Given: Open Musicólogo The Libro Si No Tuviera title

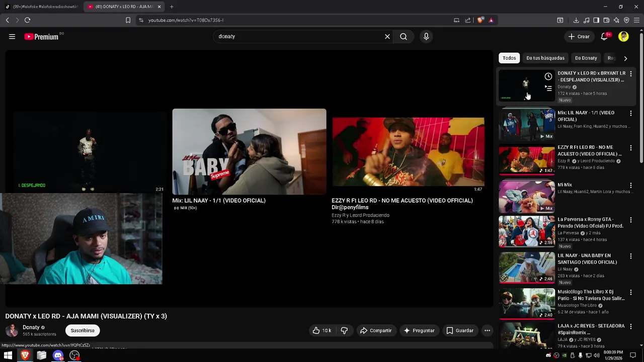Looking at the screenshot, I should tap(591, 295).
